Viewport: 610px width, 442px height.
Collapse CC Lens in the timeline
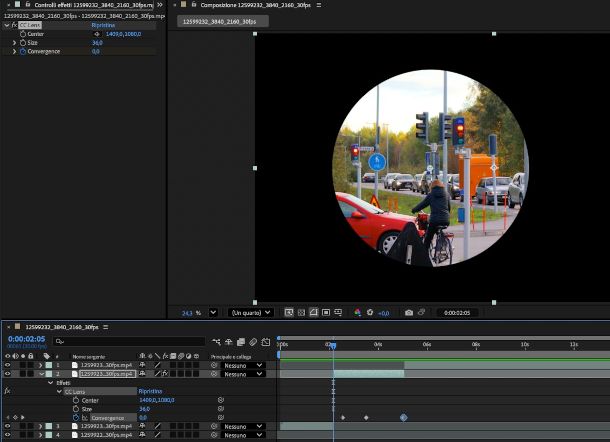60,391
